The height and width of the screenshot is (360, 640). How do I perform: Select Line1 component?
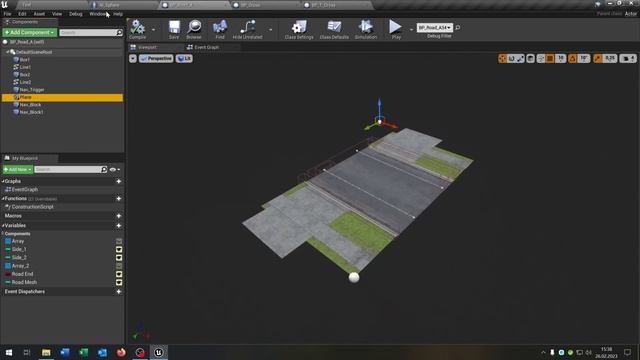coord(25,67)
